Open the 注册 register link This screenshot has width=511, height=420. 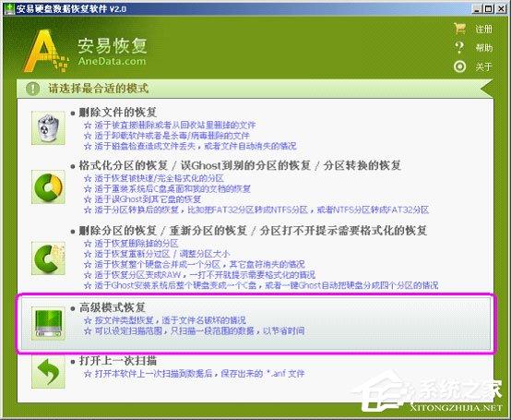pyautogui.click(x=483, y=29)
